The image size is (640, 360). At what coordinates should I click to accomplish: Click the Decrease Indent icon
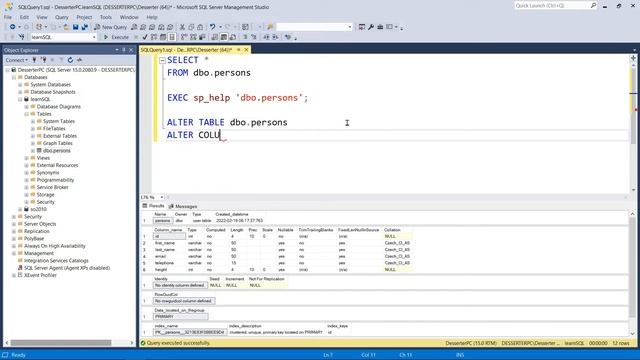(267, 37)
